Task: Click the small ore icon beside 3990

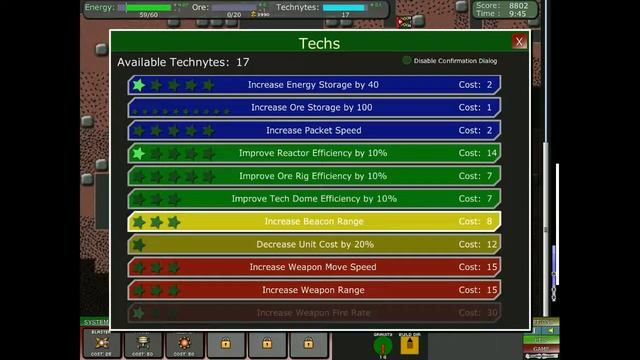Action: pos(253,14)
